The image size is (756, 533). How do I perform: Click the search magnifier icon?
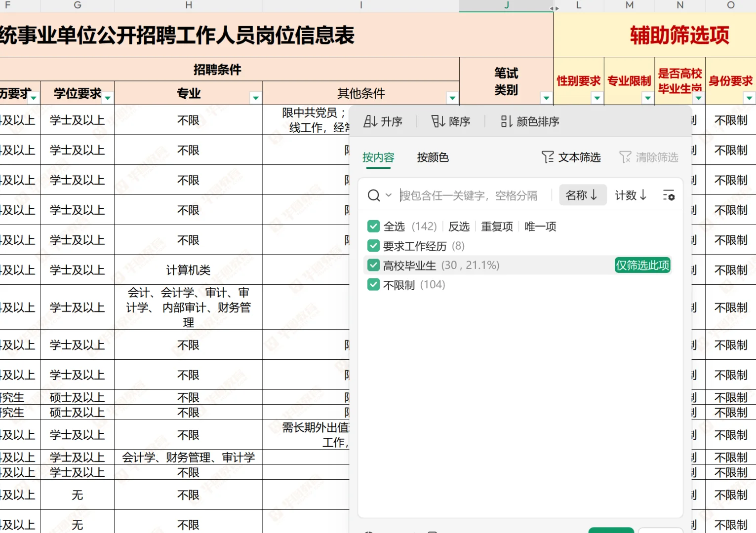point(374,195)
